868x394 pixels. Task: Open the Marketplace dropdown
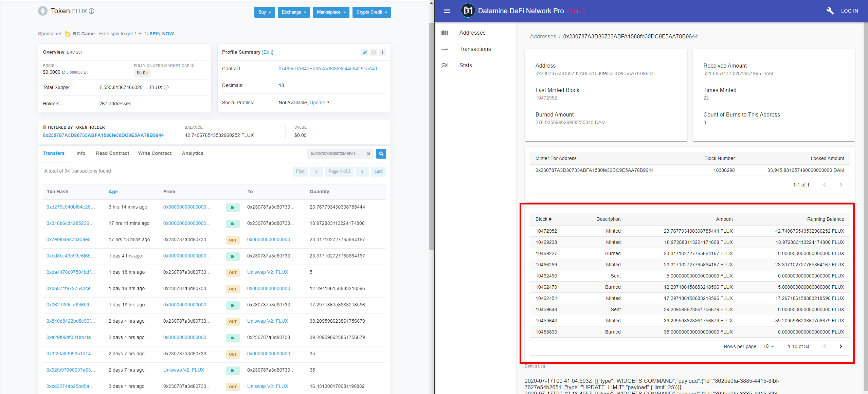331,12
